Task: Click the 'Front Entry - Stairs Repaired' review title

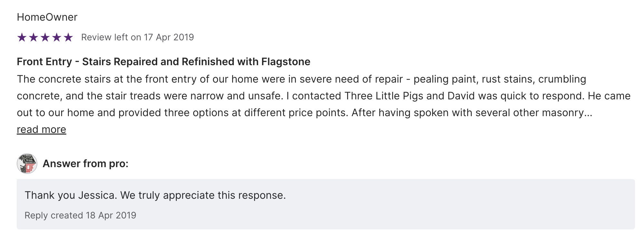Action: [164, 62]
